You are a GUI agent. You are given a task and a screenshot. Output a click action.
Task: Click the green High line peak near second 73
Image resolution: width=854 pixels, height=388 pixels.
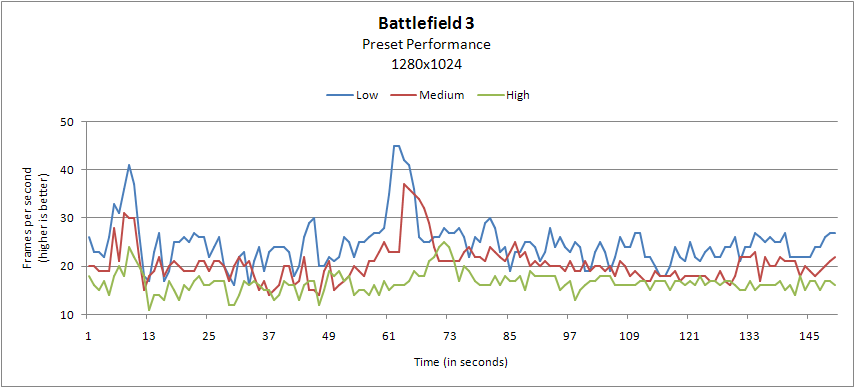(x=444, y=242)
